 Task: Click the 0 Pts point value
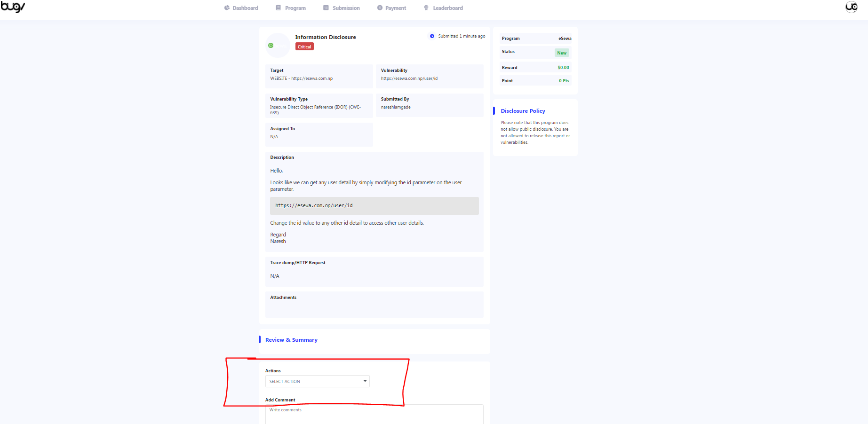click(564, 81)
